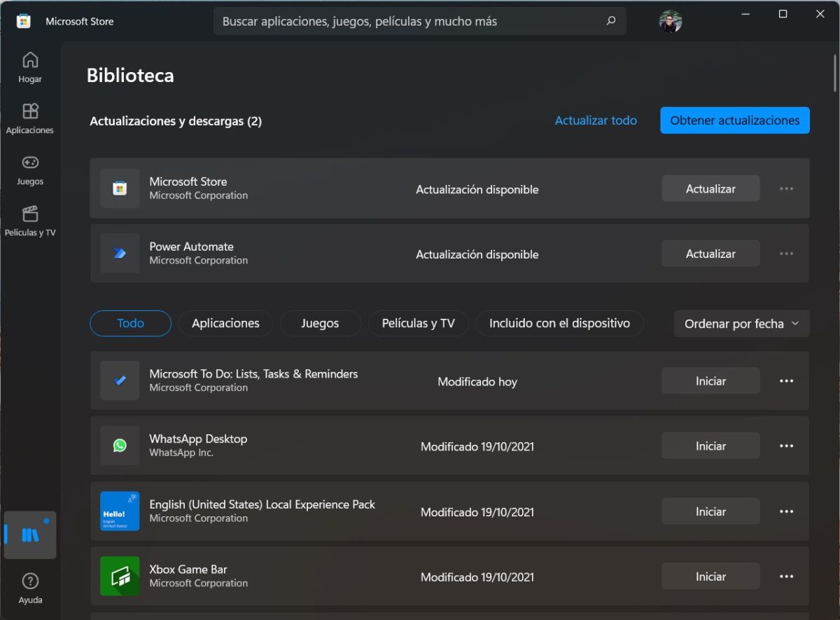Open the Biblioteca library sidebar icon
The image size is (840, 620).
30,535
